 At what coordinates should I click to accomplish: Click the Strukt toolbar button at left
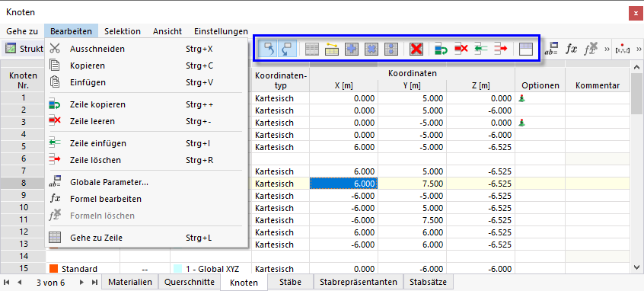click(x=24, y=49)
